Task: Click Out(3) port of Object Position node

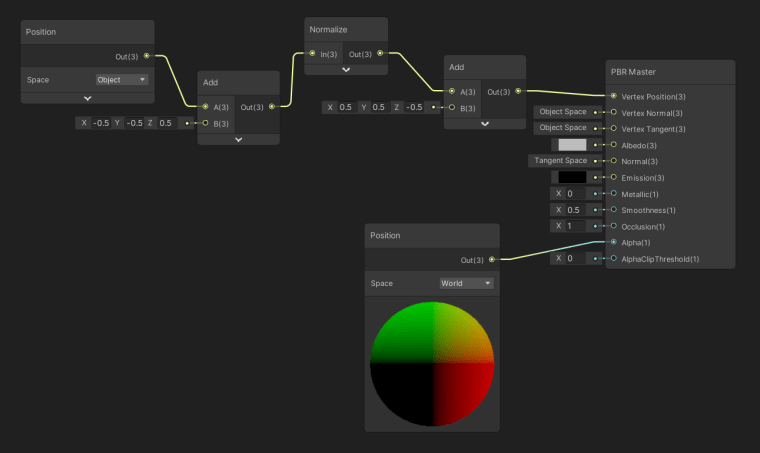Action: point(146,56)
